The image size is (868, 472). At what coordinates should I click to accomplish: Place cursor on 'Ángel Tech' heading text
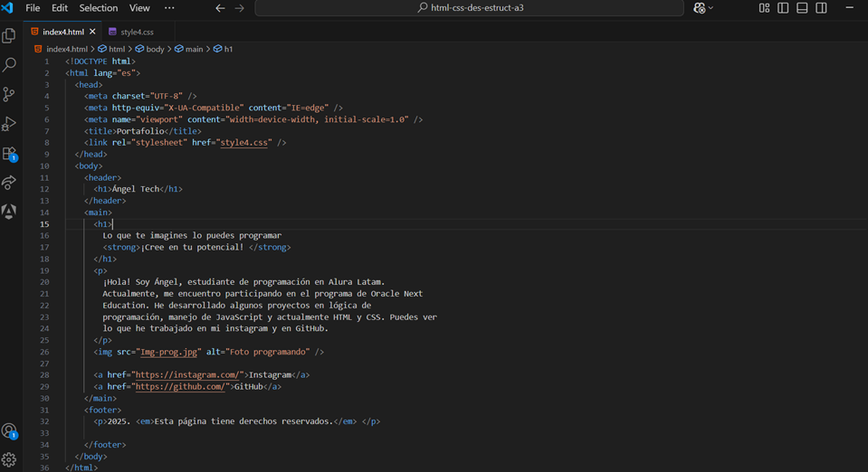(x=136, y=189)
